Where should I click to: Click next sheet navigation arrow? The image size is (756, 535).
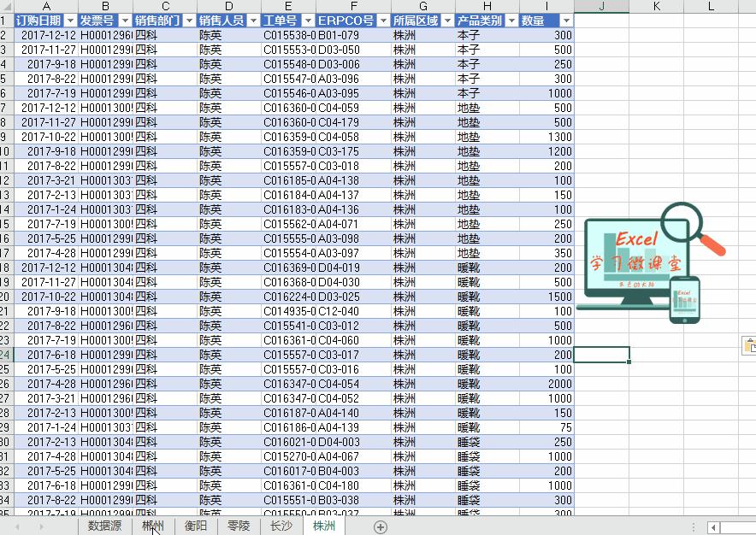[x=41, y=526]
